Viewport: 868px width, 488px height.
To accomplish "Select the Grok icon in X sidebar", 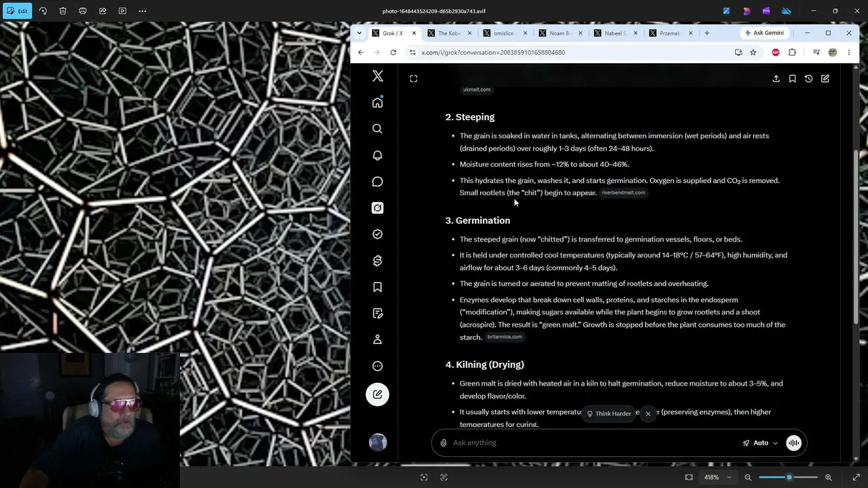I will click(378, 208).
